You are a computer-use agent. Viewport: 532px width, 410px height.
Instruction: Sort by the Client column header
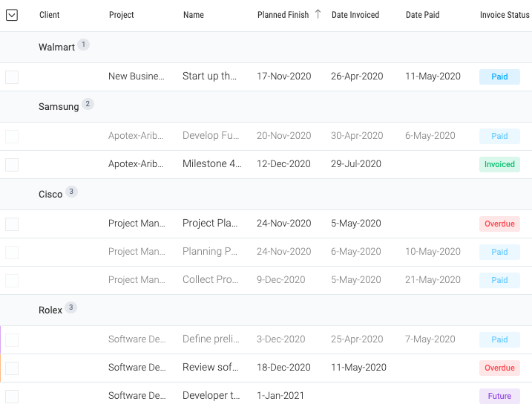49,15
